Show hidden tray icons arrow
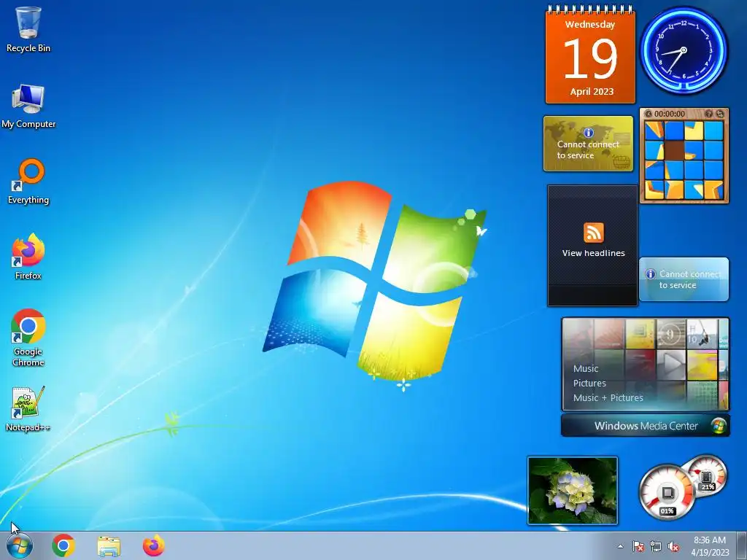 pos(620,546)
